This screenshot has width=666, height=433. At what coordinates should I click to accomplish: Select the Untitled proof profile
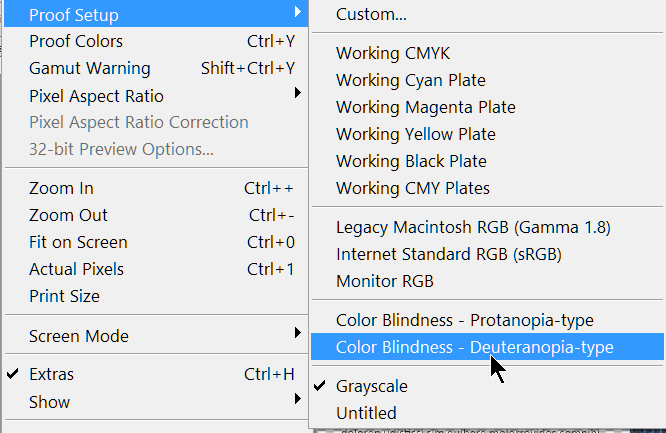(x=366, y=413)
